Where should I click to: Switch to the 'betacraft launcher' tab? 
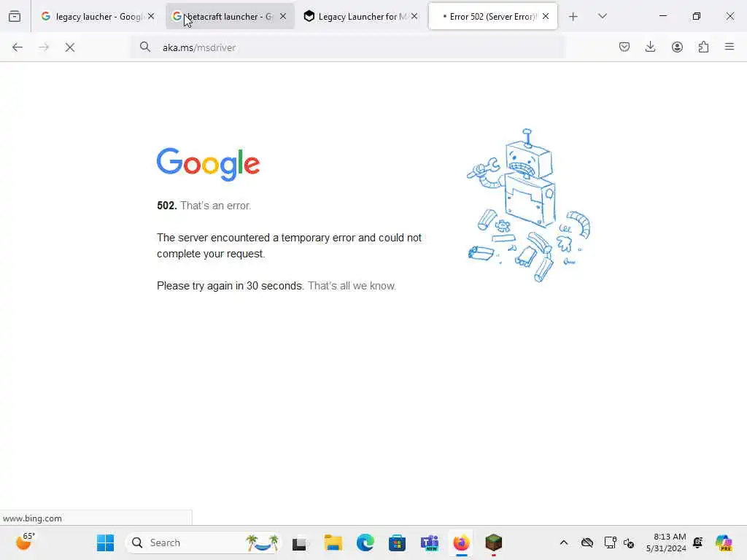(x=230, y=16)
